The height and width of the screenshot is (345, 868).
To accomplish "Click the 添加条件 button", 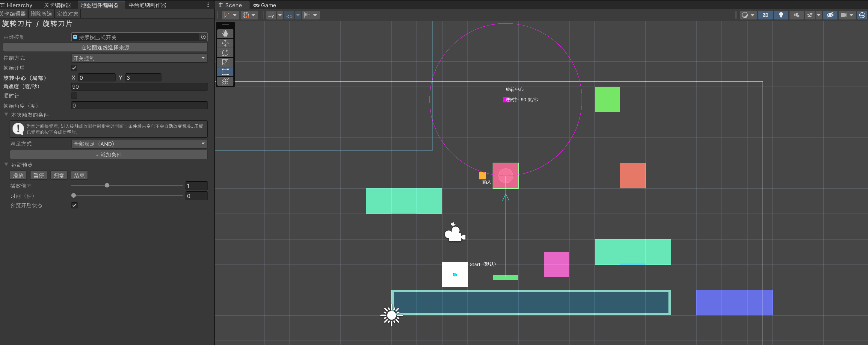I will 108,155.
